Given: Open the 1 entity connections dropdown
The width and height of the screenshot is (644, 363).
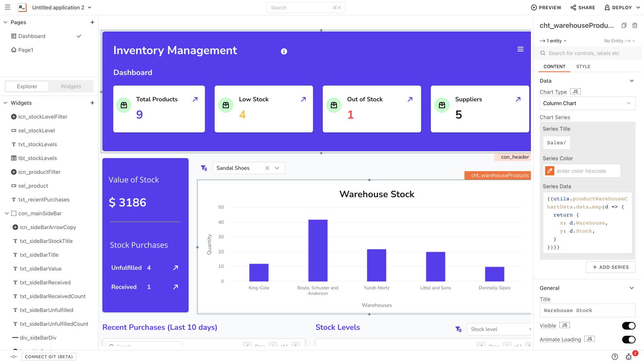Looking at the screenshot, I should coord(553,41).
